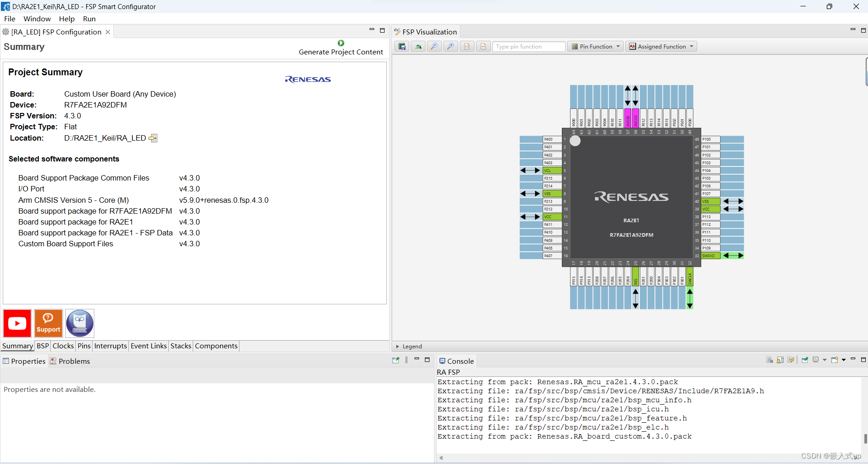Maximize the Console panel
Viewport: 868px width, 464px height.
pos(863,360)
